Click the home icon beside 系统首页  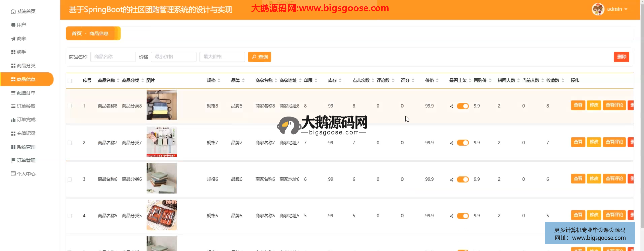pos(13,11)
